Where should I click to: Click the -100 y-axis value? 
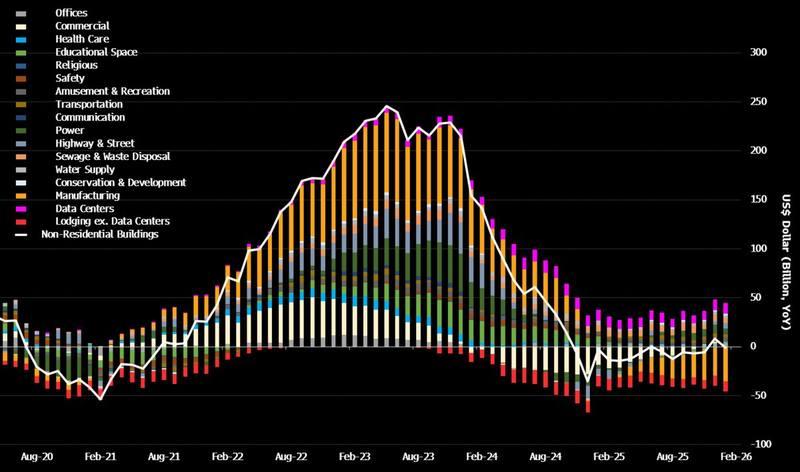pos(761,444)
